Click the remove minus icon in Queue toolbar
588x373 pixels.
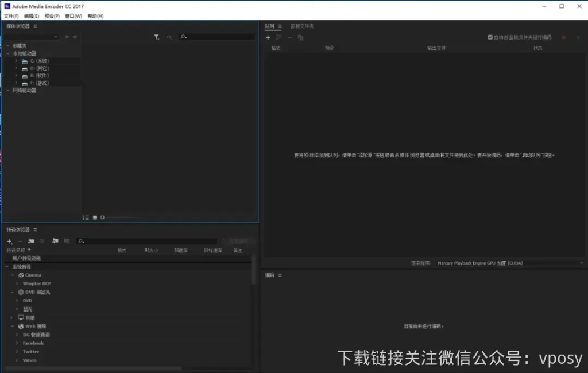(289, 37)
